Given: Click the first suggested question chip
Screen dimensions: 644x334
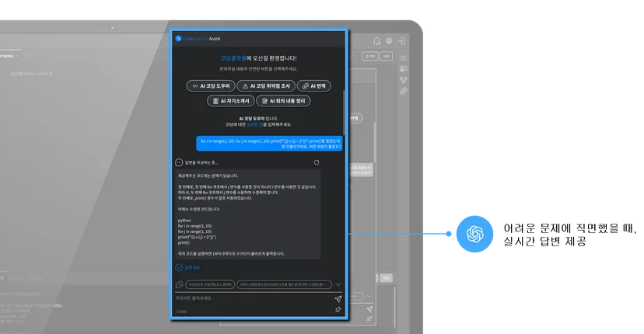Looking at the screenshot, I should [210, 284].
